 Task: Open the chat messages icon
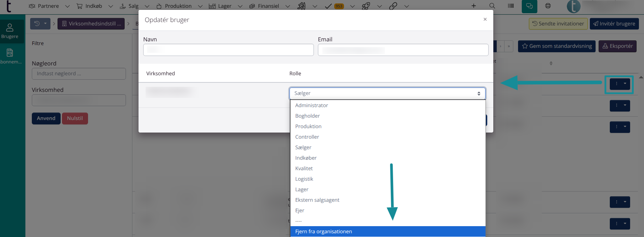(x=529, y=6)
